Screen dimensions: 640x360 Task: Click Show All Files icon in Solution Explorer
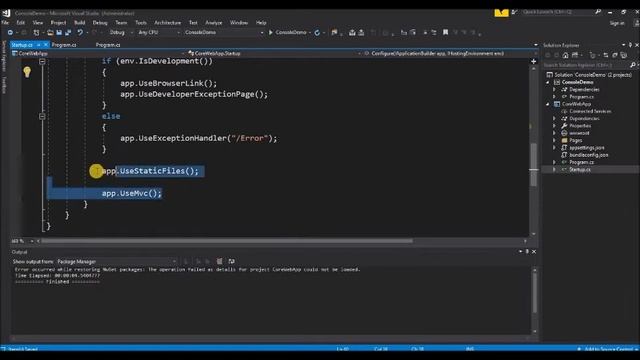click(x=624, y=55)
